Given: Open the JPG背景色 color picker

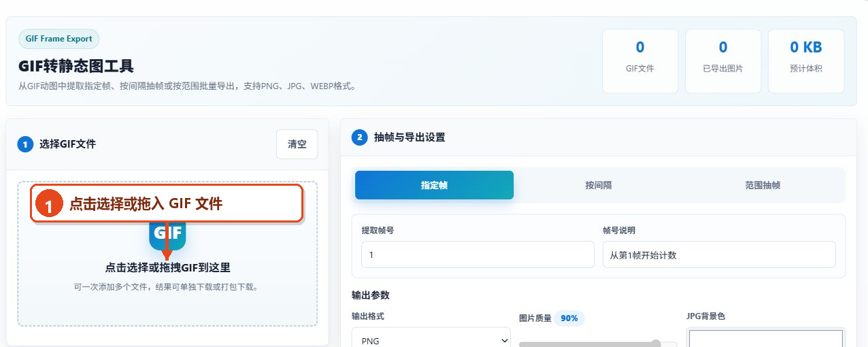Looking at the screenshot, I should pyautogui.click(x=765, y=338).
